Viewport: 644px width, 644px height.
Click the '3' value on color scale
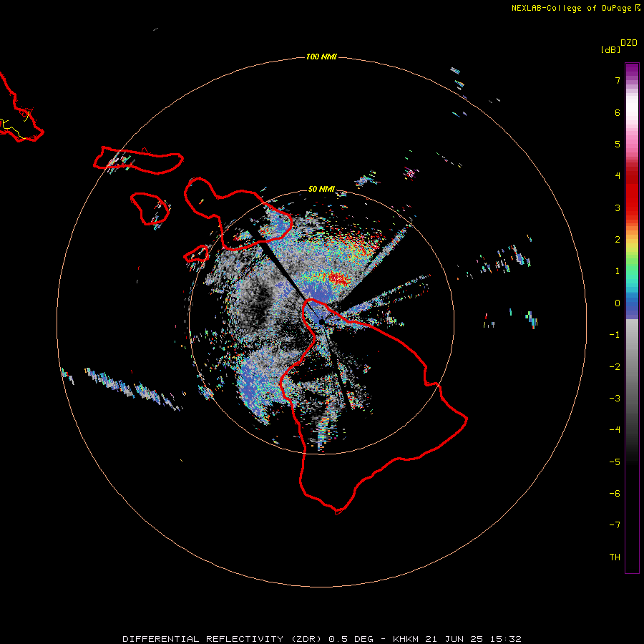[618, 208]
